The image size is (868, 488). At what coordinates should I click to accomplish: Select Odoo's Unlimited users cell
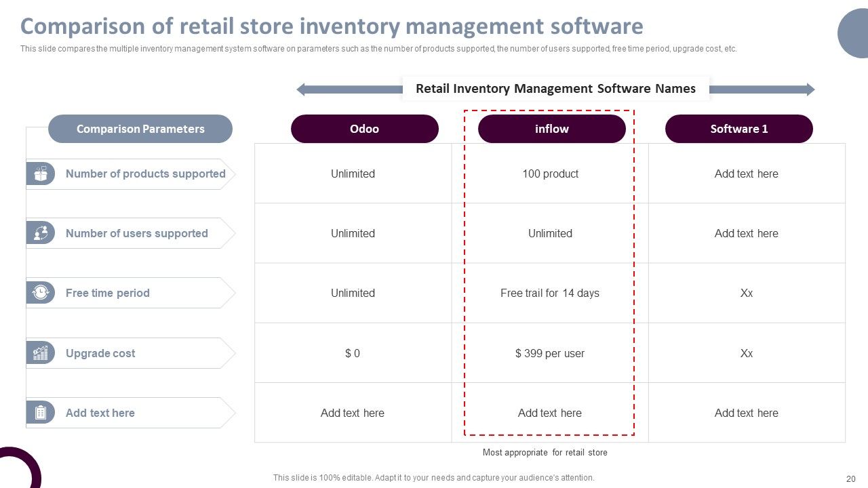[x=353, y=233]
